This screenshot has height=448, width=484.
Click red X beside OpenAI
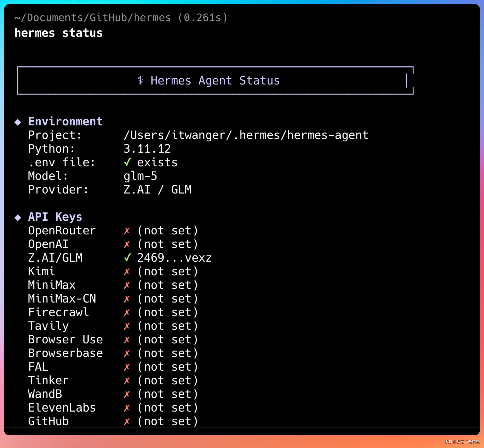click(127, 244)
